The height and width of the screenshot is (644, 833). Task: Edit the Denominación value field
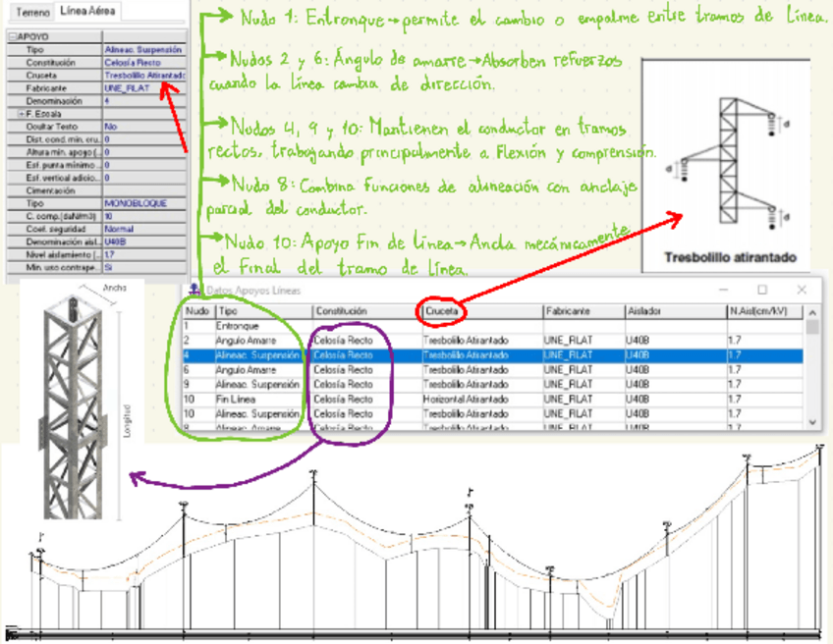[144, 101]
